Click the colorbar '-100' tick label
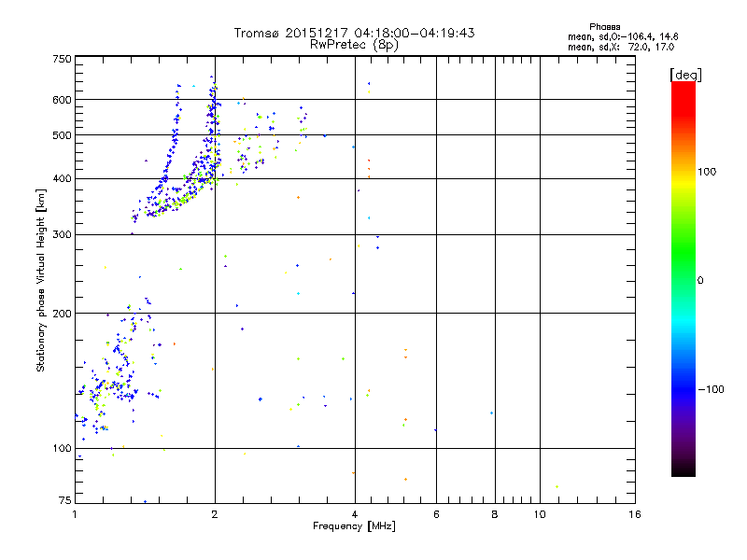This screenshot has width=747, height=560. pos(711,389)
